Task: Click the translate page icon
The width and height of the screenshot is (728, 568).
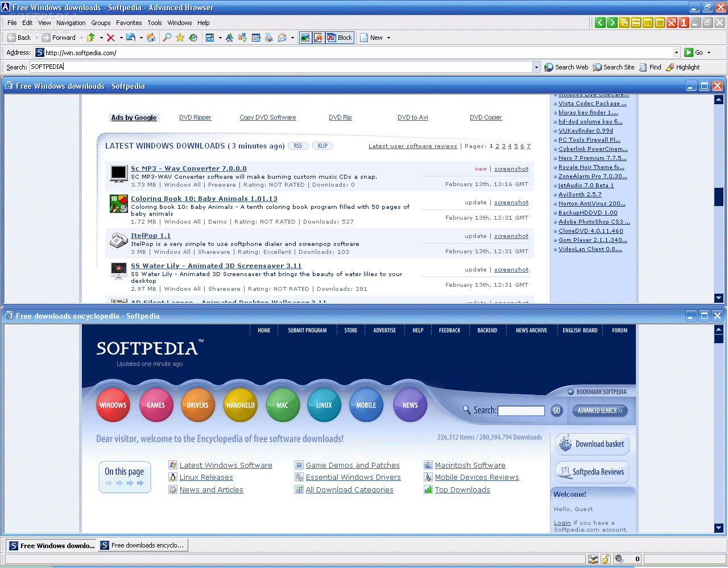Action: click(x=242, y=38)
